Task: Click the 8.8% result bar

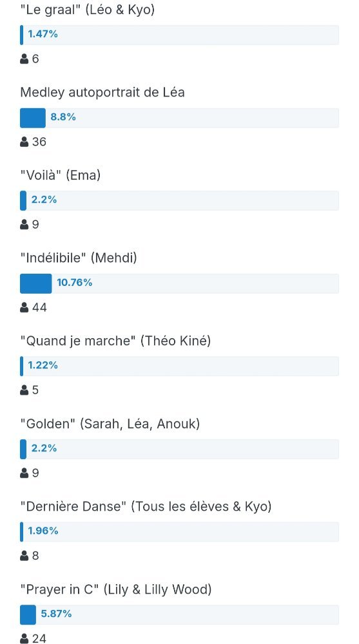Action: (x=179, y=118)
